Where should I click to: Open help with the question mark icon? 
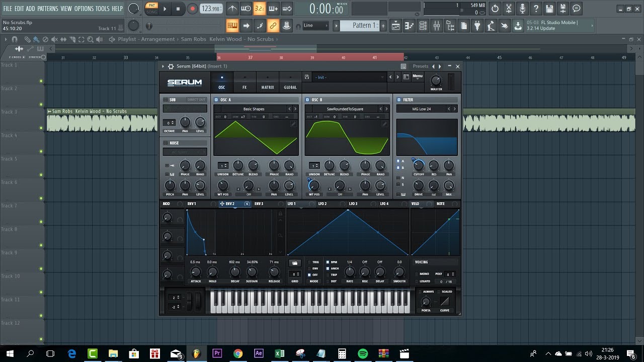[x=536, y=9]
